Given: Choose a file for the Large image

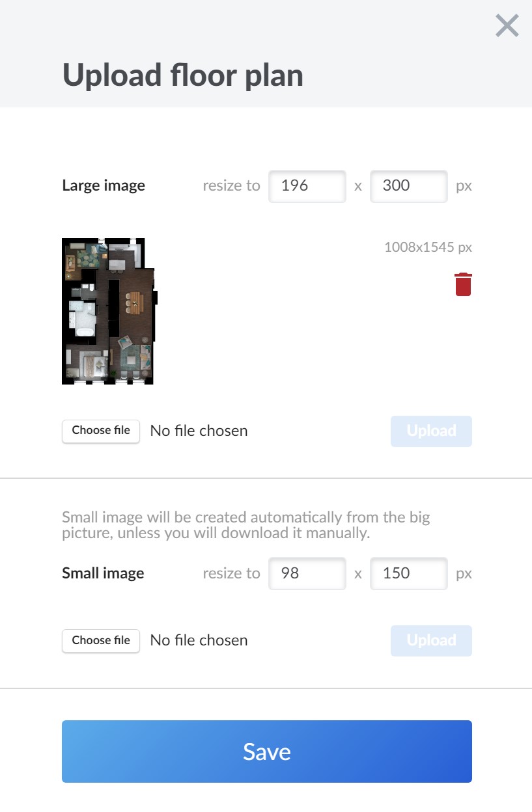Looking at the screenshot, I should pyautogui.click(x=101, y=431).
